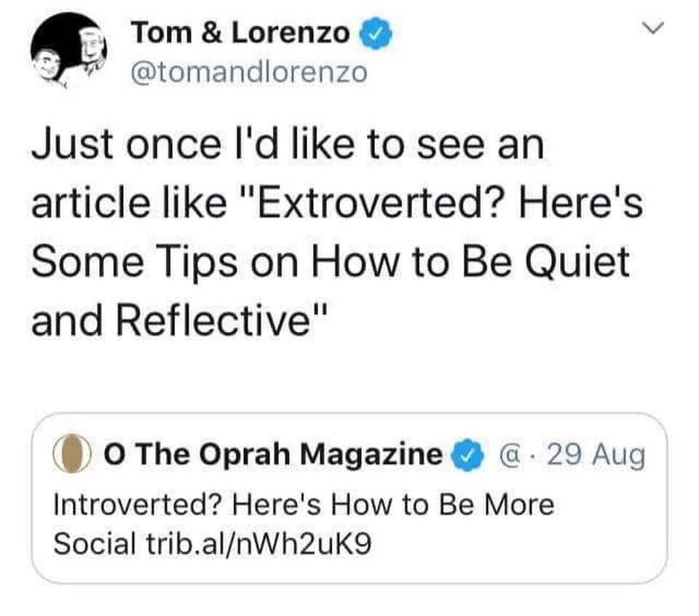Click the Oprah Magazine round avatar

click(x=72, y=454)
